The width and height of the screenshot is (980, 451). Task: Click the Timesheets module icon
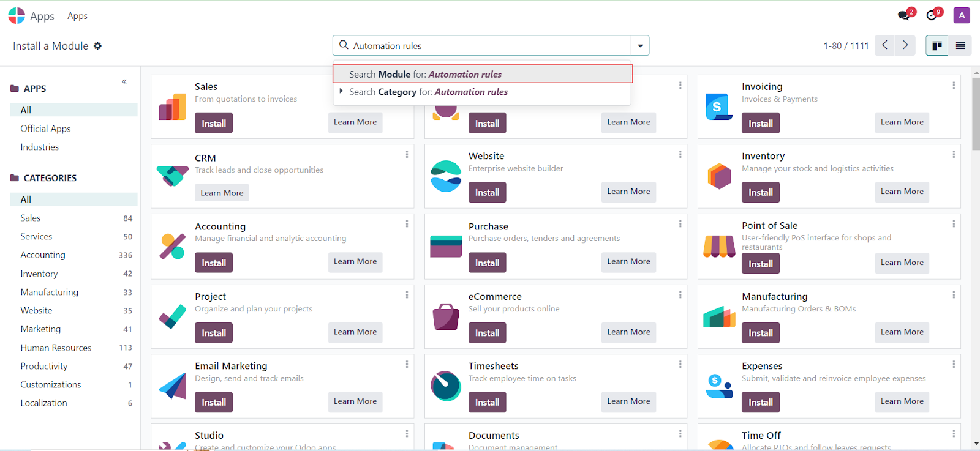(446, 386)
